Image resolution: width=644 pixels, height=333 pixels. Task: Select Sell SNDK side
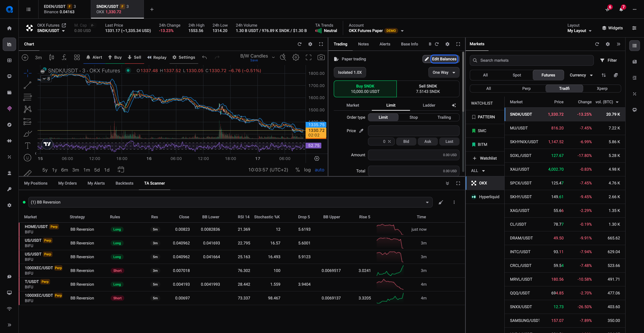428,89
